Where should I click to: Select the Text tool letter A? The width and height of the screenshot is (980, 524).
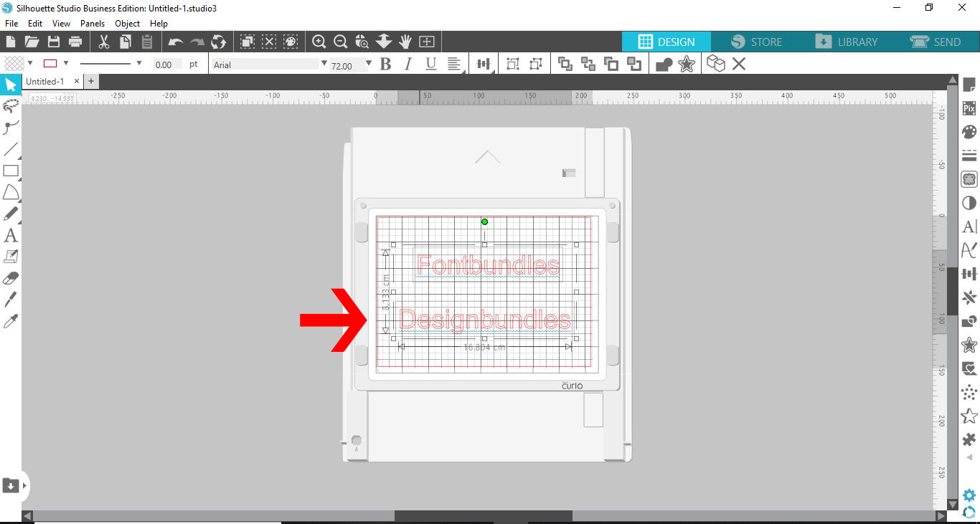point(11,235)
